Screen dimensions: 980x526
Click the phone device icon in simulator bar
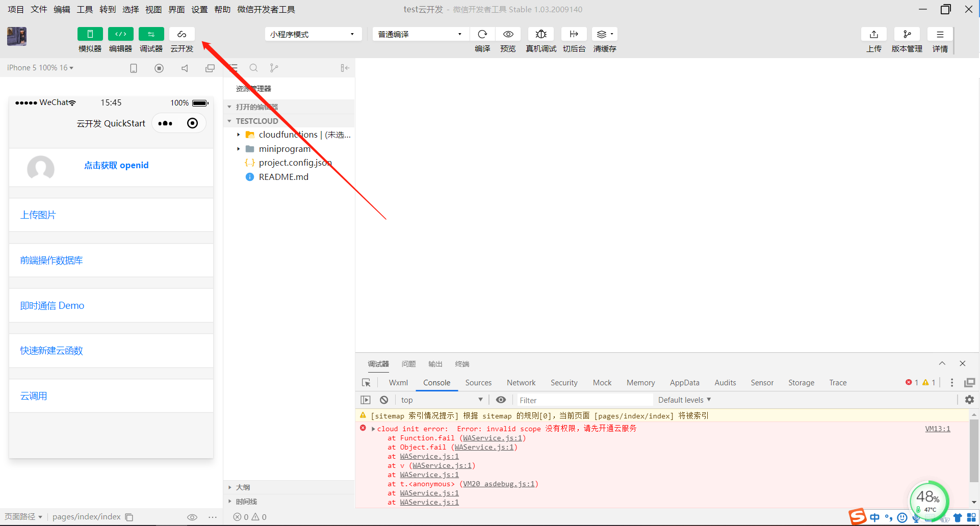[x=134, y=68]
